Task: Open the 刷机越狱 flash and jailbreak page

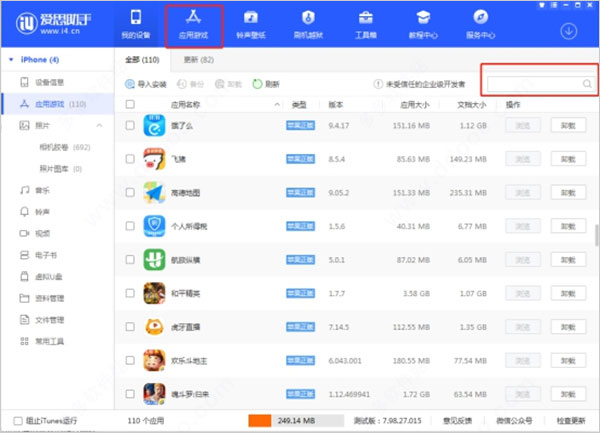Action: 307,24
